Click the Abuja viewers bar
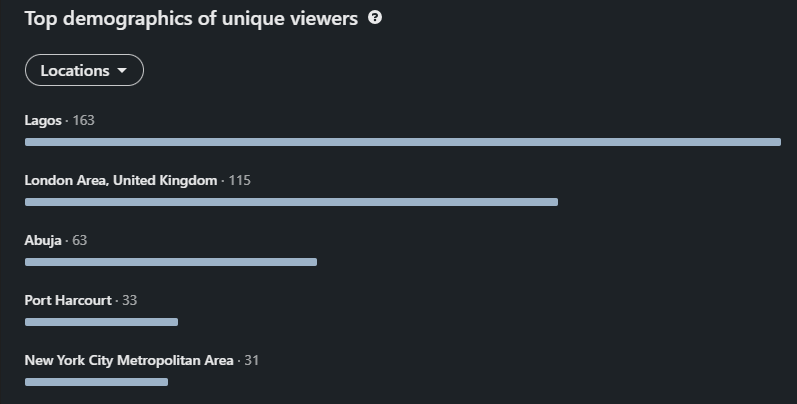This screenshot has width=797, height=404. [171, 262]
